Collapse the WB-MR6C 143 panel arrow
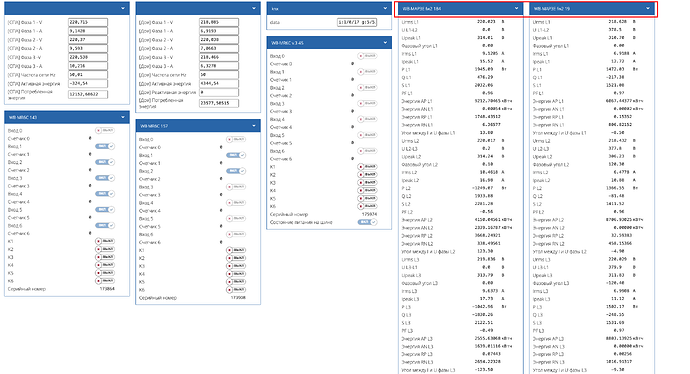690x374 pixels. point(123,117)
